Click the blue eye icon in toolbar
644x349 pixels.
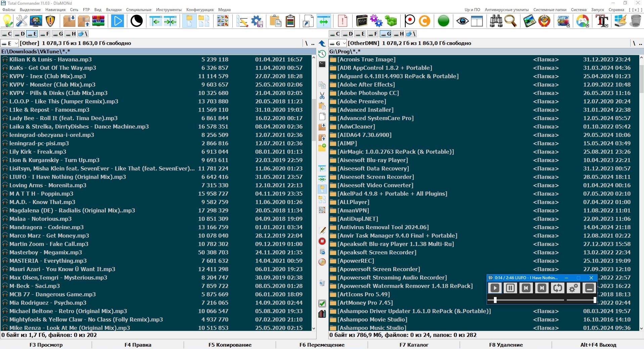(463, 21)
